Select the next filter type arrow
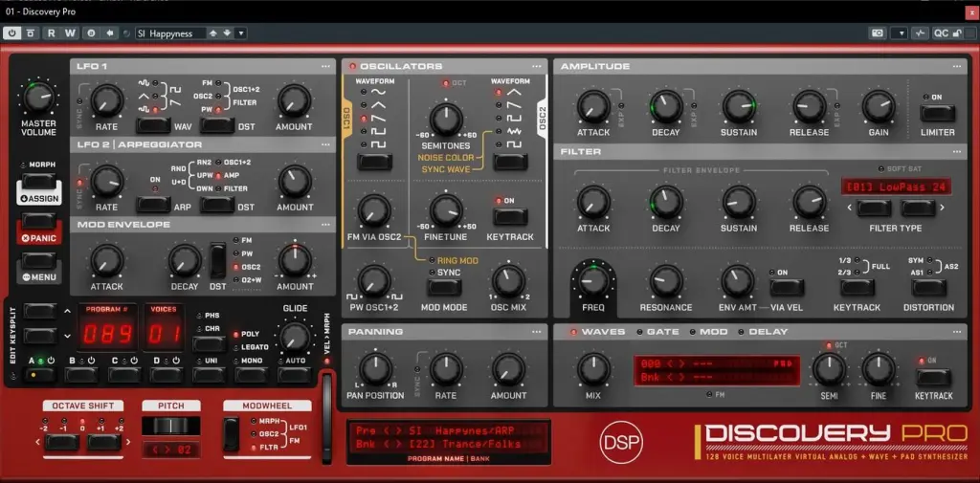This screenshot has width=980, height=483. point(918,209)
